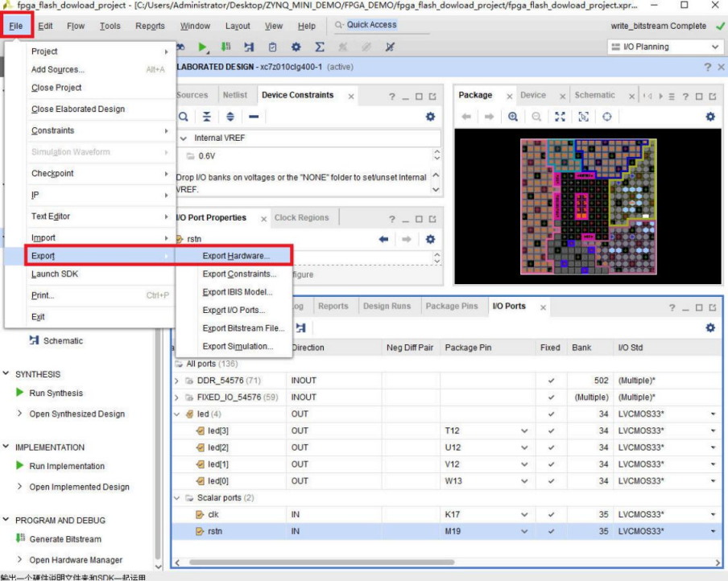Toggle Fixed checkmark for DDR_54576 row
Image resolution: width=728 pixels, height=581 pixels.
coord(551,381)
